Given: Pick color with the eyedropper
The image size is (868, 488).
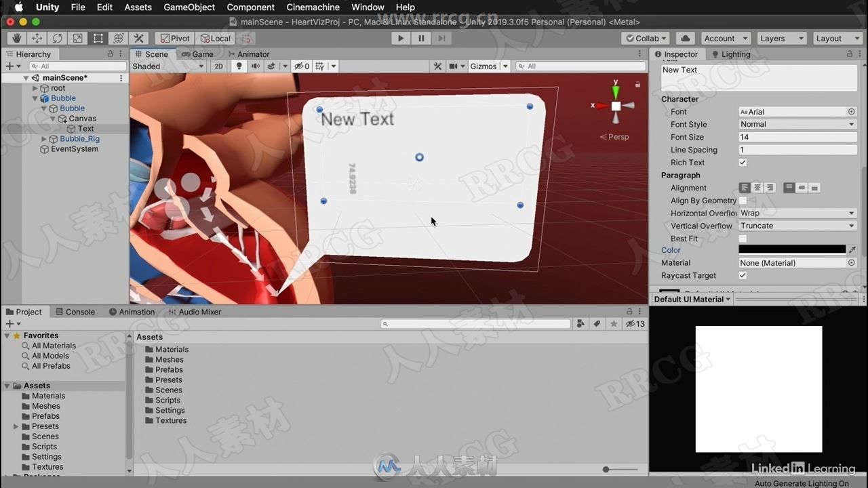Looking at the screenshot, I should click(x=852, y=250).
